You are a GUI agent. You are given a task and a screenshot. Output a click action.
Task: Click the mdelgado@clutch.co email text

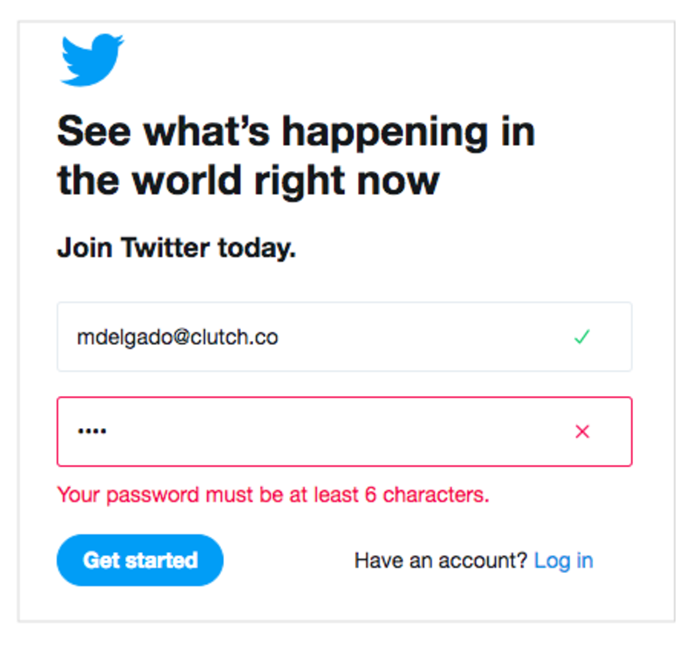click(x=177, y=337)
